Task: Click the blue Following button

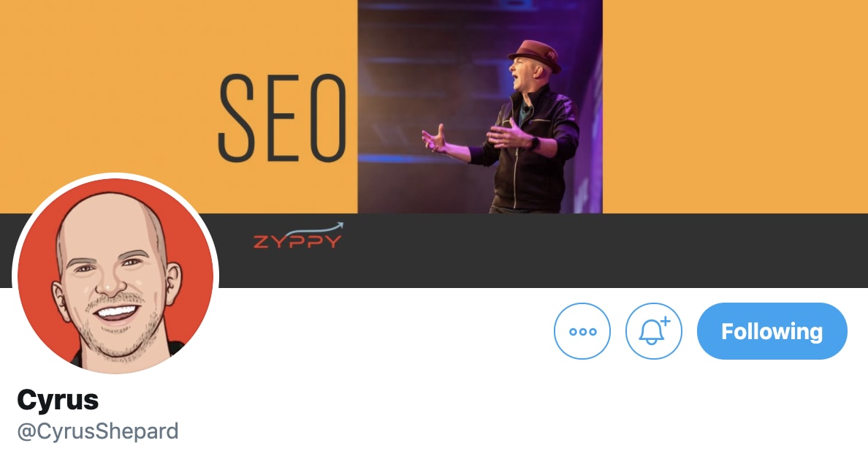Action: tap(772, 331)
